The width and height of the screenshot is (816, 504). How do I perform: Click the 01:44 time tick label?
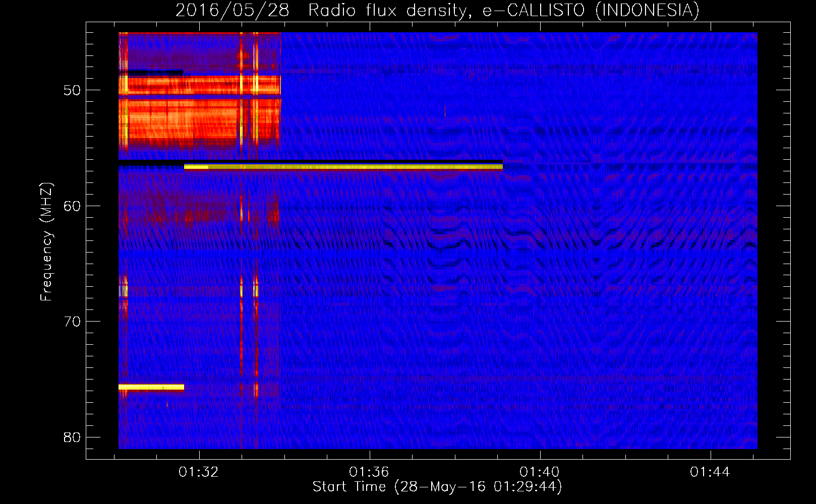(710, 472)
